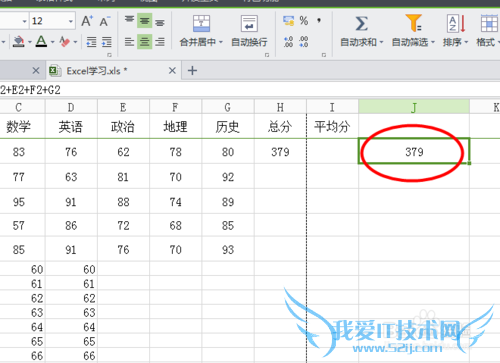Apply percent style format
Image resolution: width=500 pixels, height=363 pixels.
coord(304,21)
